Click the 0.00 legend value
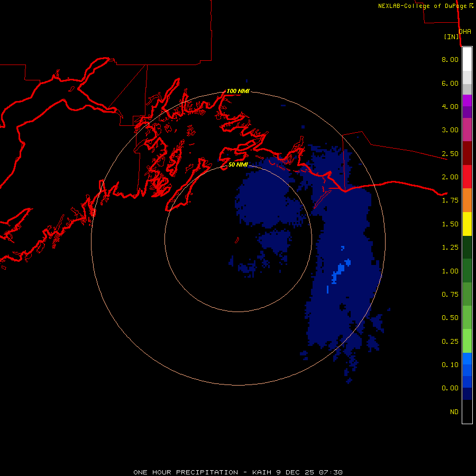 pos(450,388)
